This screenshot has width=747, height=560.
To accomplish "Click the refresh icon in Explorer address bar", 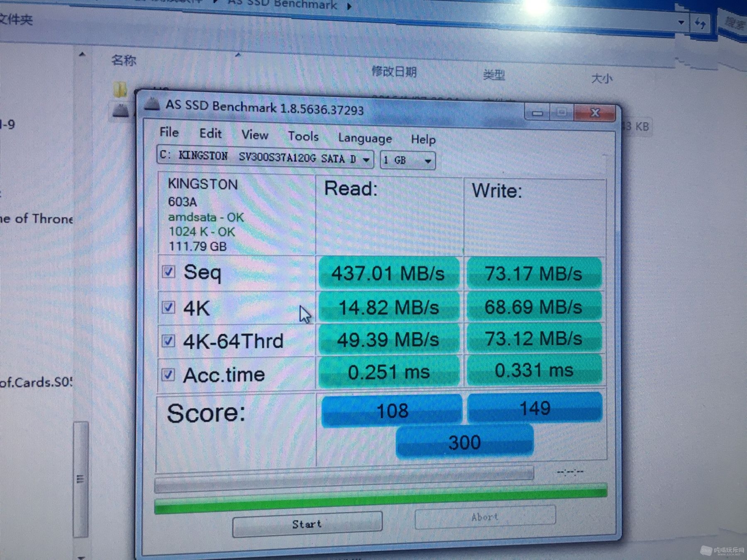I will (x=701, y=23).
